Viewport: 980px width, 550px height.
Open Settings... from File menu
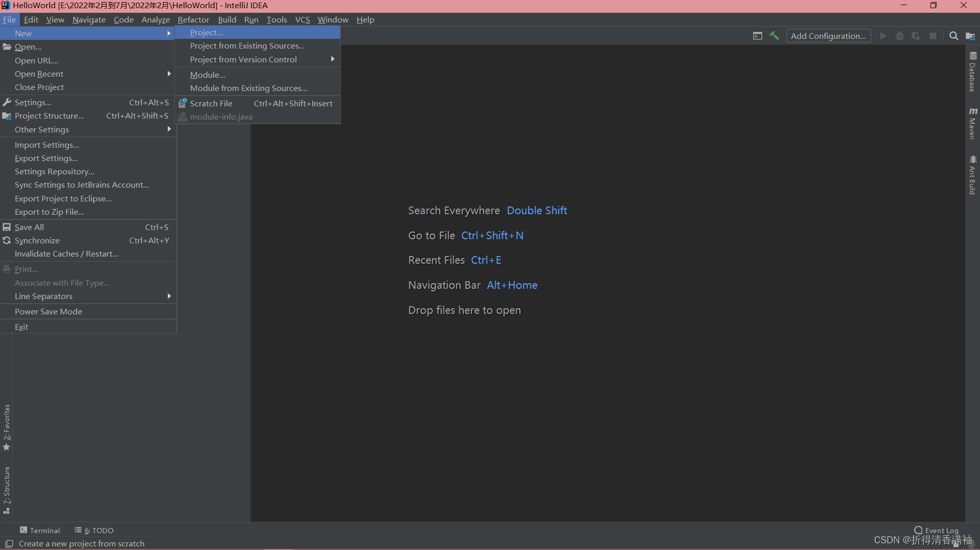pos(88,102)
